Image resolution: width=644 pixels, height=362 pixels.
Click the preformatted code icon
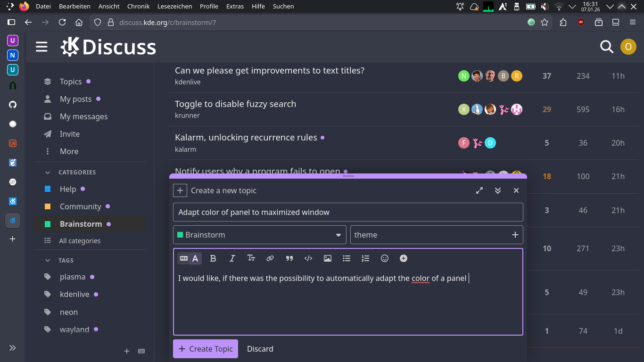pyautogui.click(x=308, y=258)
